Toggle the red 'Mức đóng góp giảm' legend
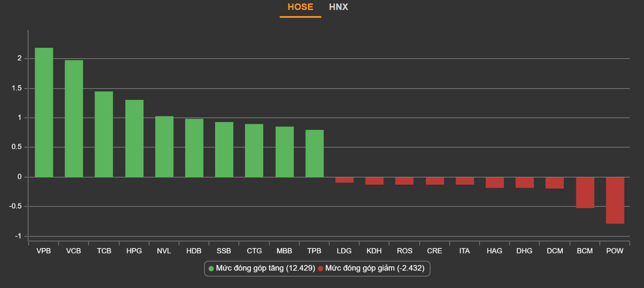Screen dimensions: 644x288 pos(374,268)
